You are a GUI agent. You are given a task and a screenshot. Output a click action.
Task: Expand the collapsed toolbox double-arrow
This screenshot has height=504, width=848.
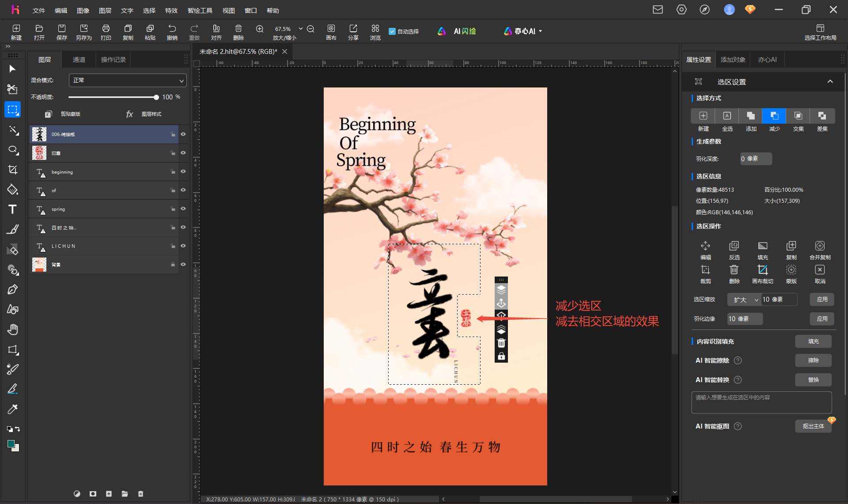[8, 46]
